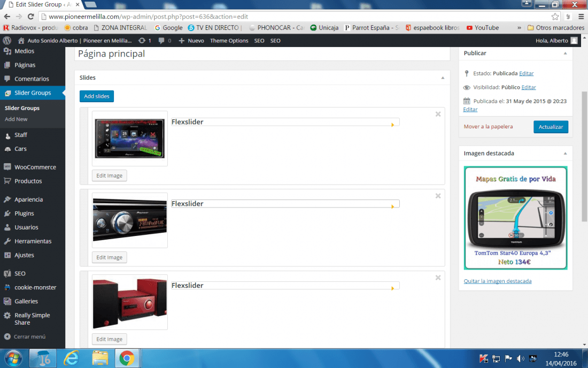
Task: Click the Add slides button
Action: [96, 96]
